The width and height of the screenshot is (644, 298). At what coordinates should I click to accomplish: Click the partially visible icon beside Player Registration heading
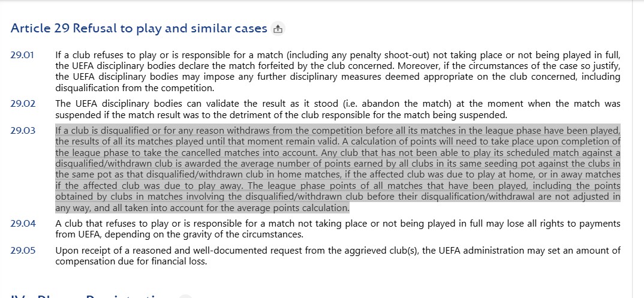pyautogui.click(x=186, y=296)
